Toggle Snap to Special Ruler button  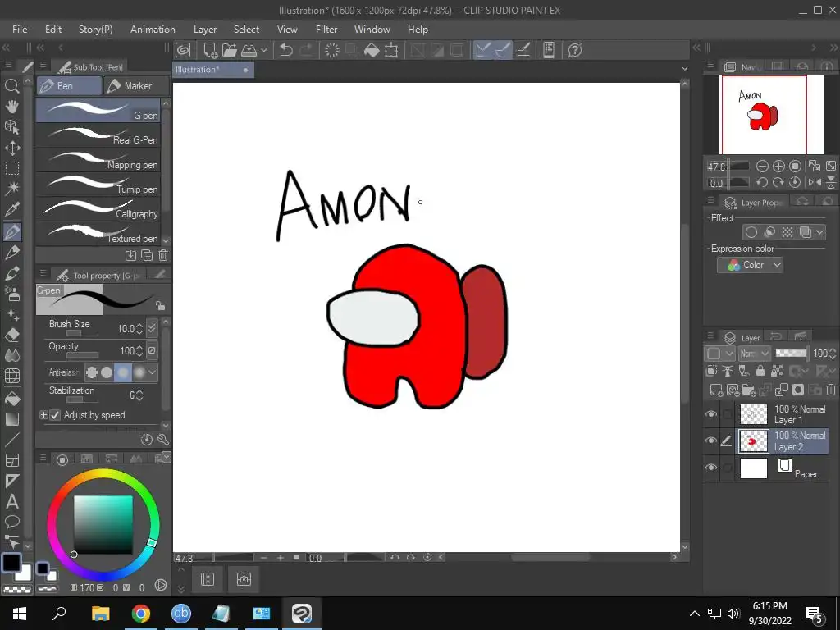(x=503, y=50)
